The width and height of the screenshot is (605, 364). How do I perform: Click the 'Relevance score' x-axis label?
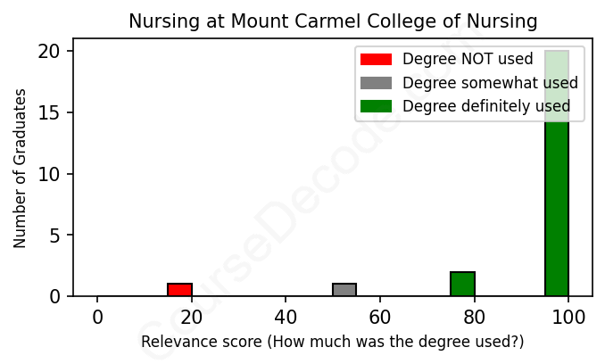point(333,343)
